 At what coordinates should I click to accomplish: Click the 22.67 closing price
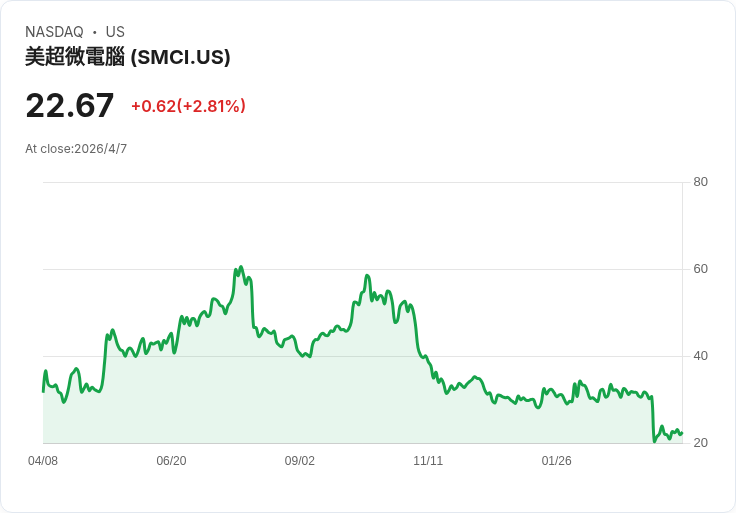coord(70,106)
